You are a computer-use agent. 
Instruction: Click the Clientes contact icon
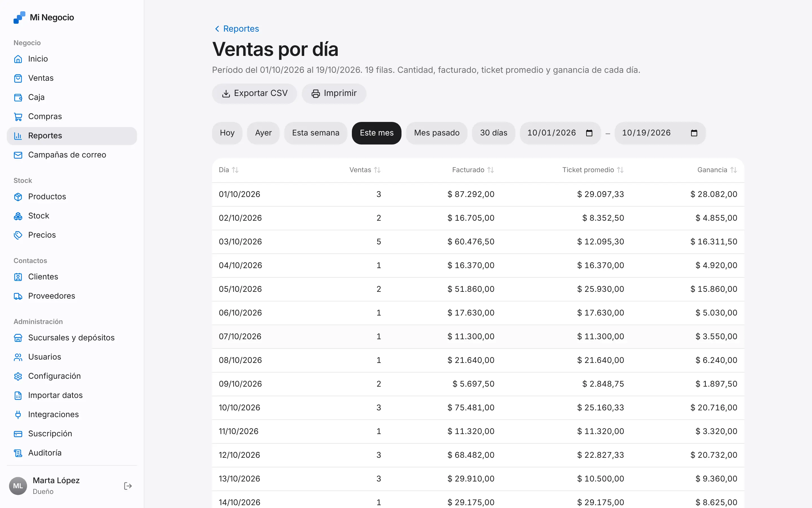point(18,277)
